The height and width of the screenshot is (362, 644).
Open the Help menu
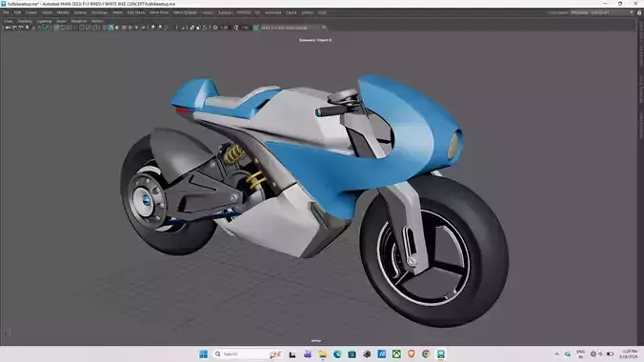pos(322,12)
